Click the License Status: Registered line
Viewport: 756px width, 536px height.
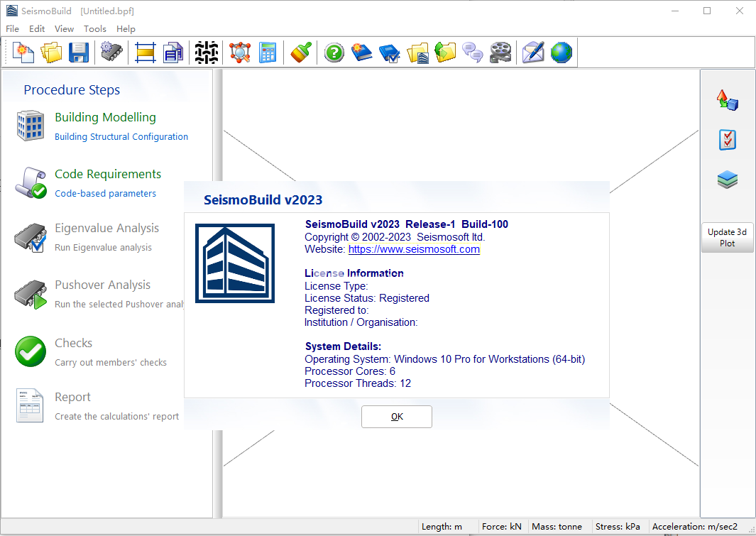[367, 298]
